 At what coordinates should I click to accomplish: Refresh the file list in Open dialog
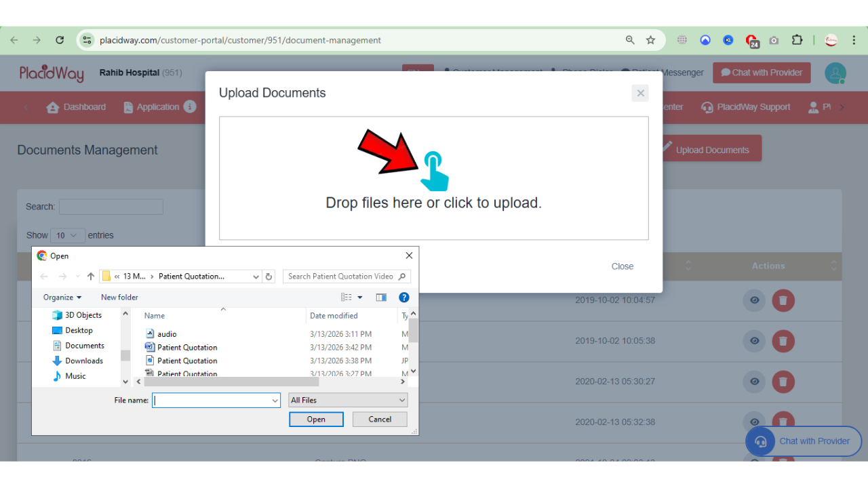(x=269, y=277)
